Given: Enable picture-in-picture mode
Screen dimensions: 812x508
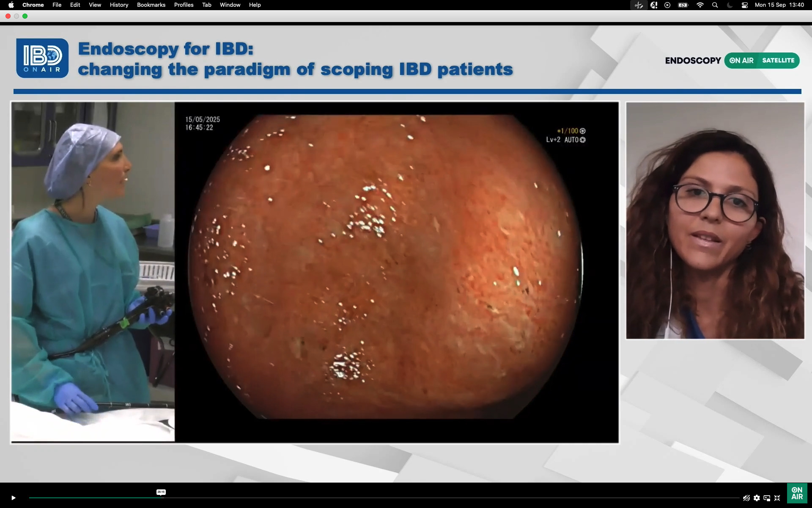Looking at the screenshot, I should 767,498.
